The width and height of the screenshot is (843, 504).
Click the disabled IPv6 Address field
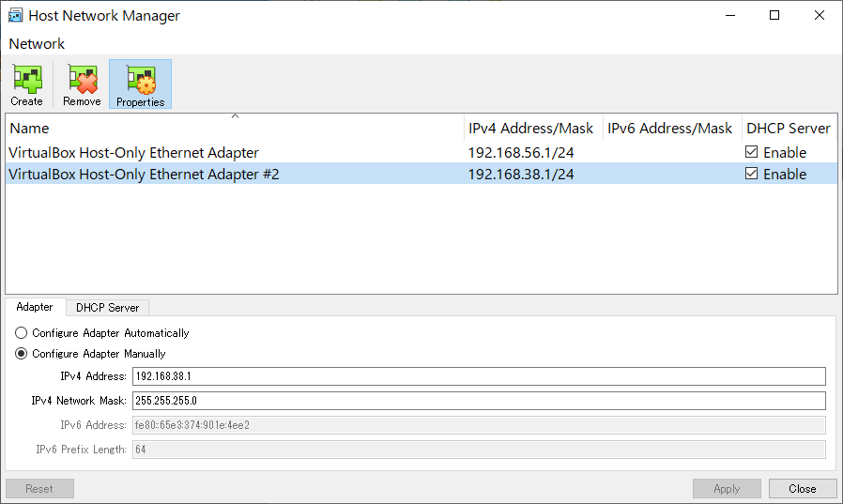point(479,425)
